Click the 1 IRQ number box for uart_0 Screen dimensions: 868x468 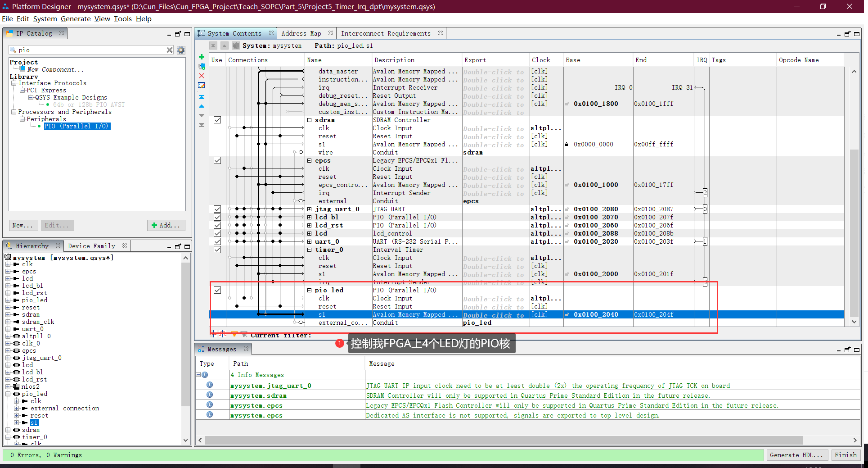[x=705, y=241]
